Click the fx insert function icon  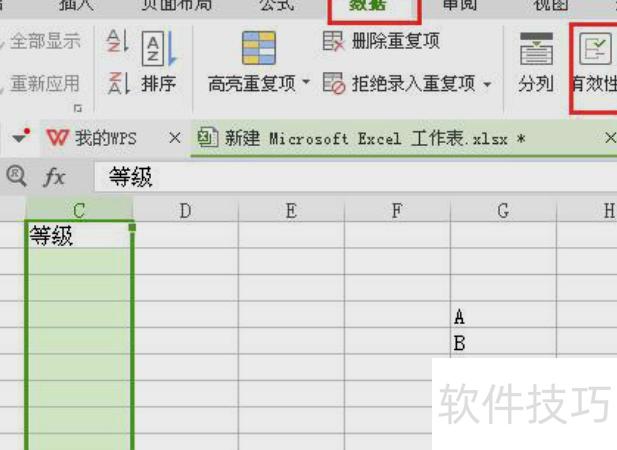(x=54, y=177)
